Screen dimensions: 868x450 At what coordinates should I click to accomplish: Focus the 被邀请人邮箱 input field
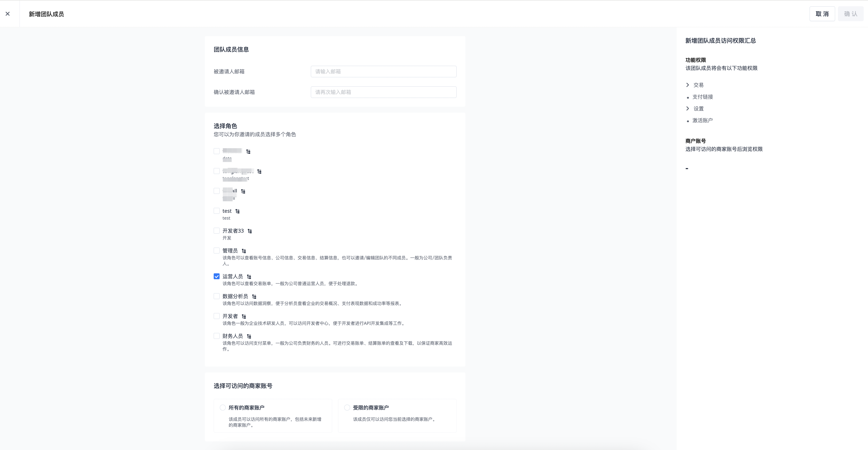tap(383, 71)
